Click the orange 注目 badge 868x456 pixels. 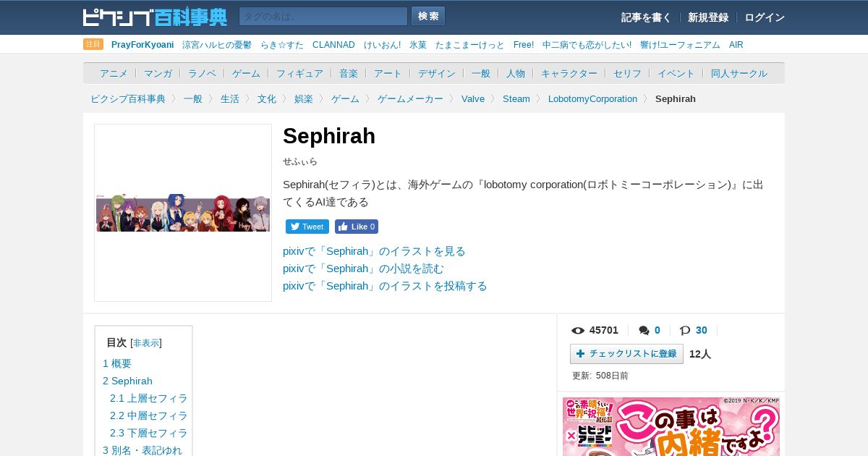pos(93,44)
